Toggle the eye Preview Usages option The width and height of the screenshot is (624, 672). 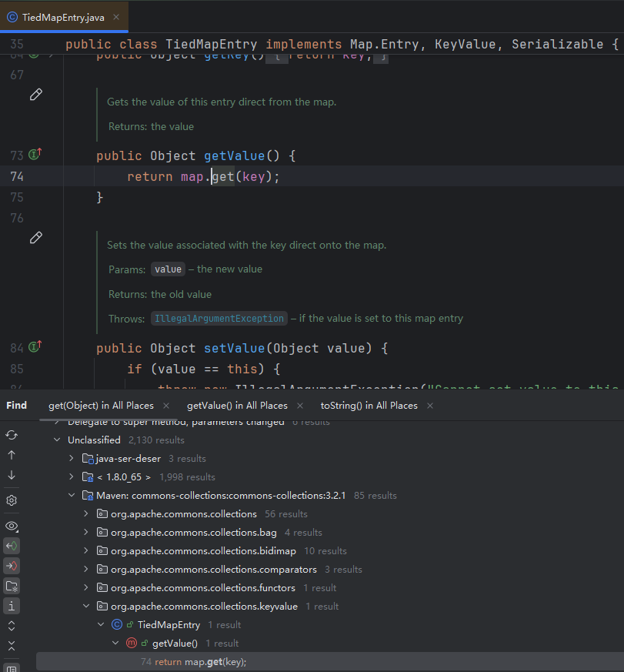(x=12, y=526)
